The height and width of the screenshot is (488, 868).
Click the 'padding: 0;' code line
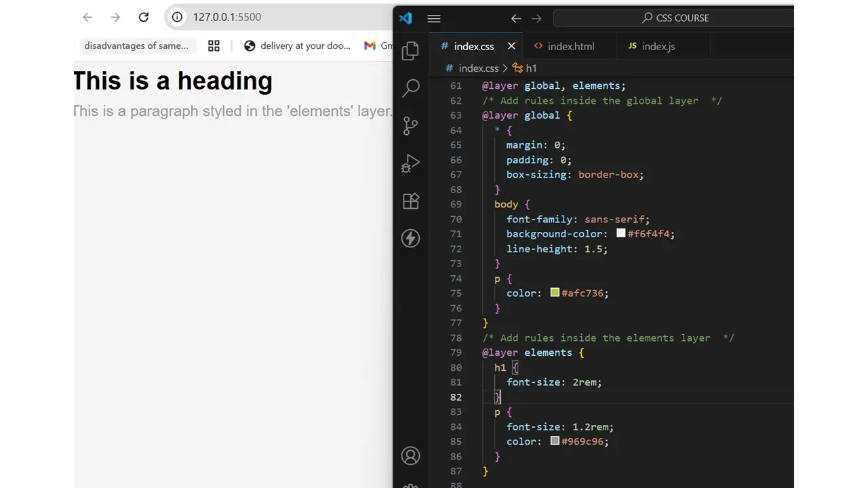(x=539, y=160)
